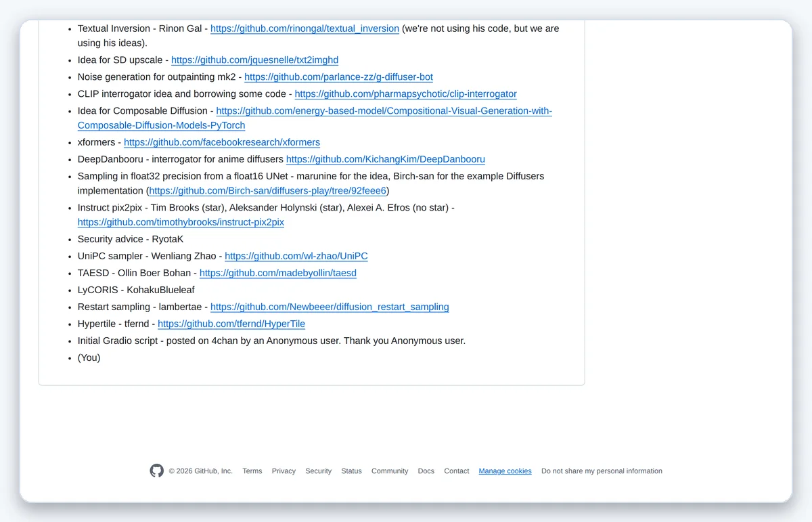Click Do not share my personal information

tap(602, 471)
